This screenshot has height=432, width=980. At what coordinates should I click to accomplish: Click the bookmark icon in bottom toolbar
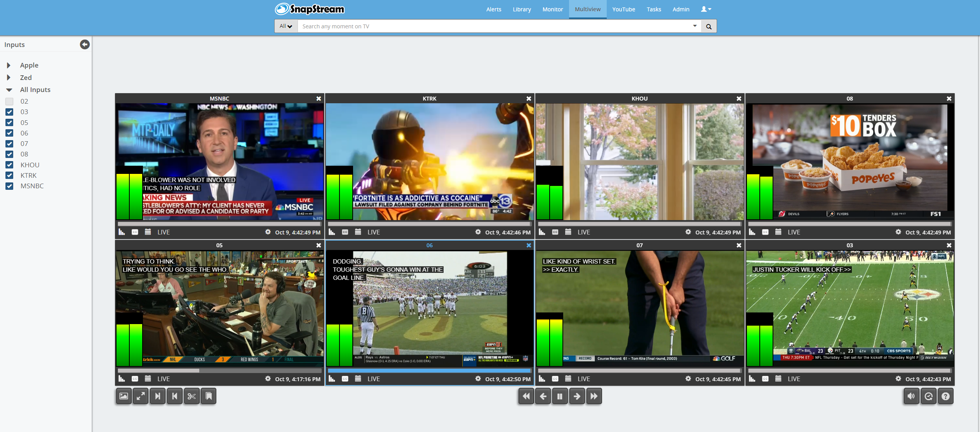click(209, 396)
